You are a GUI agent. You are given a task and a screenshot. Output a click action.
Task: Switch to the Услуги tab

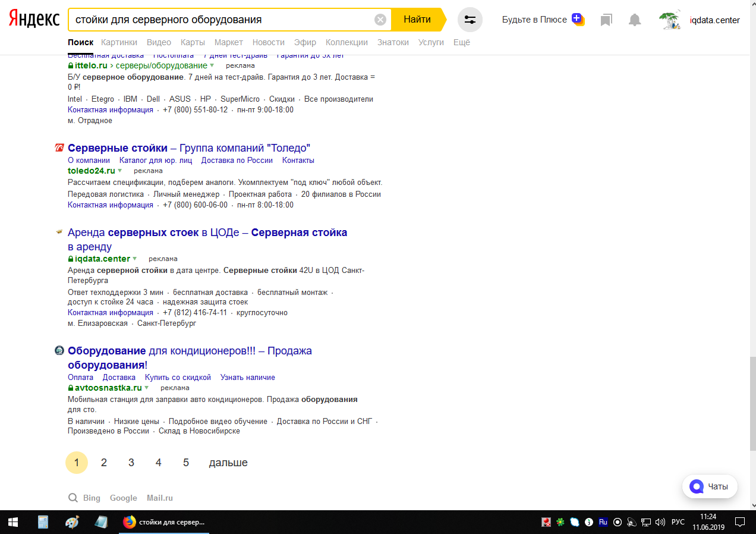(431, 42)
